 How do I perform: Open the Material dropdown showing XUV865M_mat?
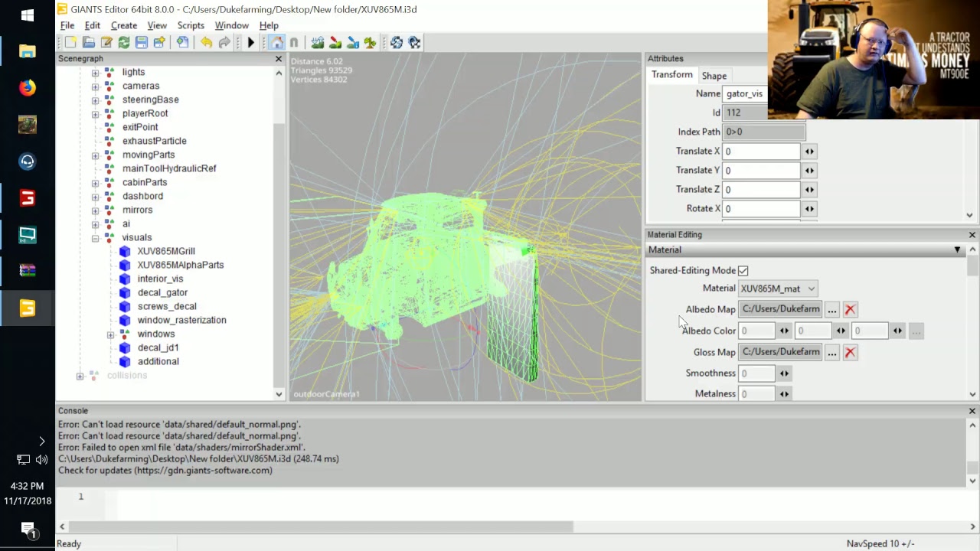click(x=778, y=289)
